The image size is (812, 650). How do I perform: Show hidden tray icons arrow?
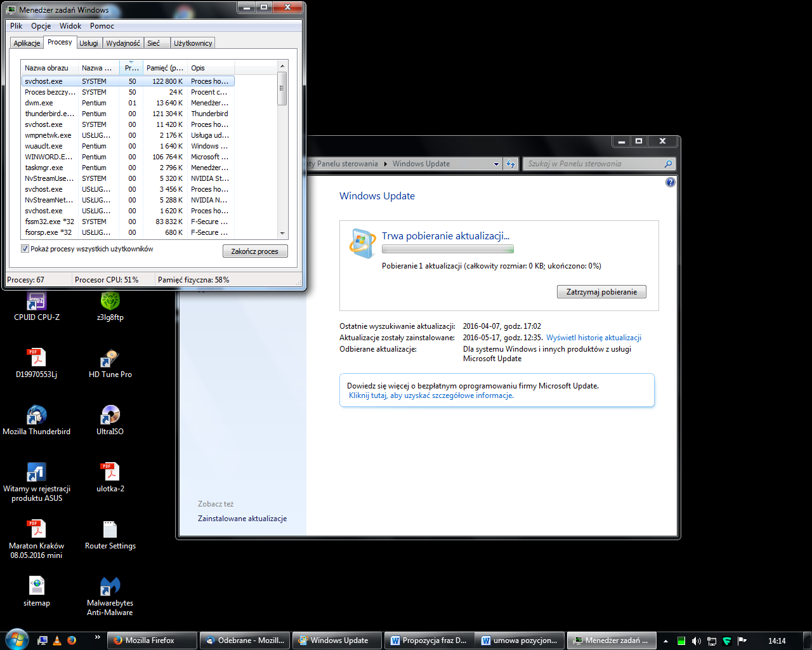[x=665, y=640]
